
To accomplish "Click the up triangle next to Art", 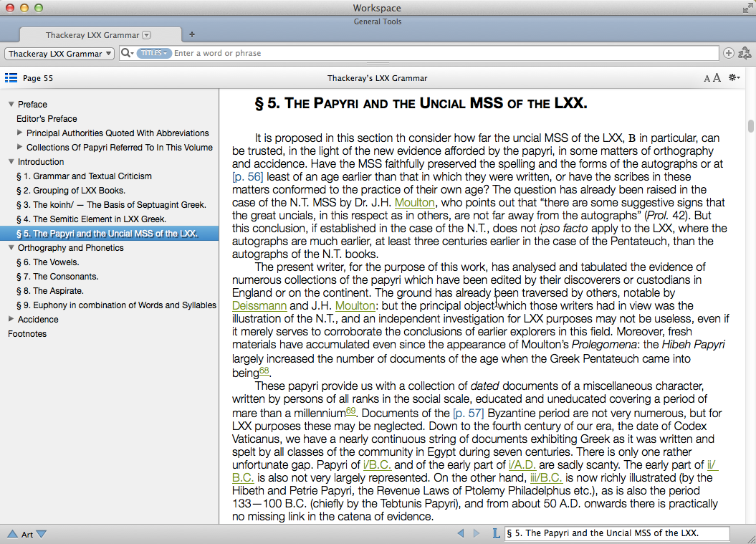I will point(12,534).
